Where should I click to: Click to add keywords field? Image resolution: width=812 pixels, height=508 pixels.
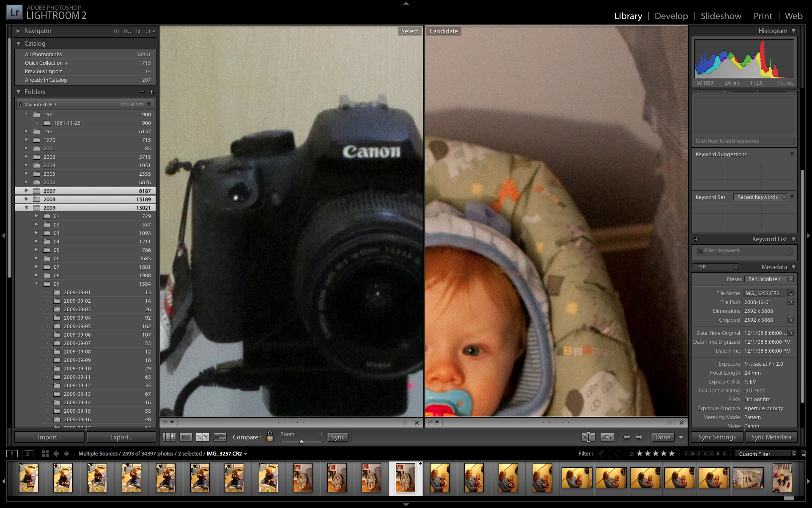pyautogui.click(x=744, y=141)
